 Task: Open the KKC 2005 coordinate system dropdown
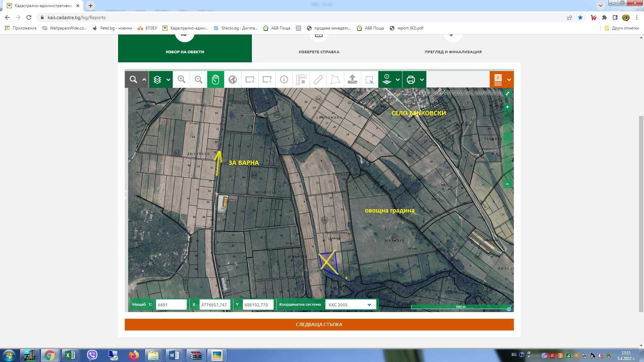pyautogui.click(x=350, y=305)
